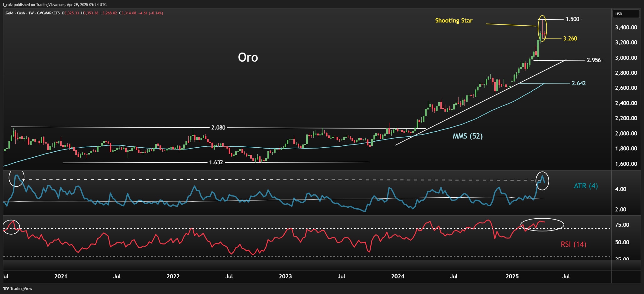Select the 2.956 support level label

pyautogui.click(x=594, y=60)
